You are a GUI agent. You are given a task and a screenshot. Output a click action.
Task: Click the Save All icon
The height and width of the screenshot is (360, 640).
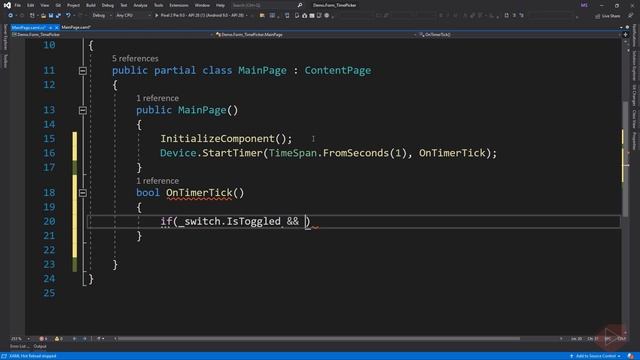coord(58,16)
